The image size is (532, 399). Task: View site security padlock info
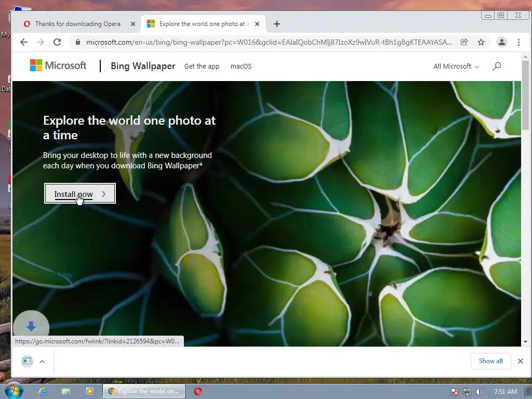pos(78,42)
